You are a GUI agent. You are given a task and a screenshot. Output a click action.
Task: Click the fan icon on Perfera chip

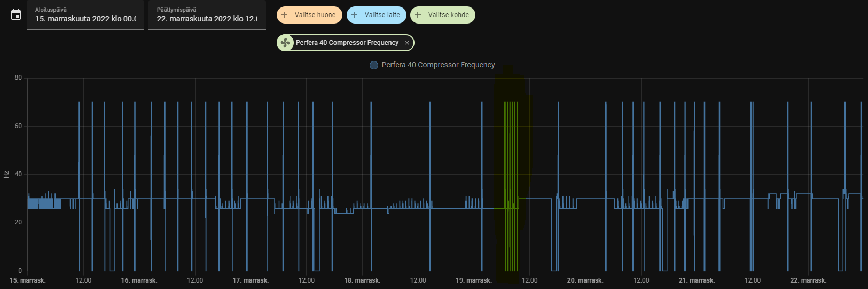pyautogui.click(x=286, y=43)
